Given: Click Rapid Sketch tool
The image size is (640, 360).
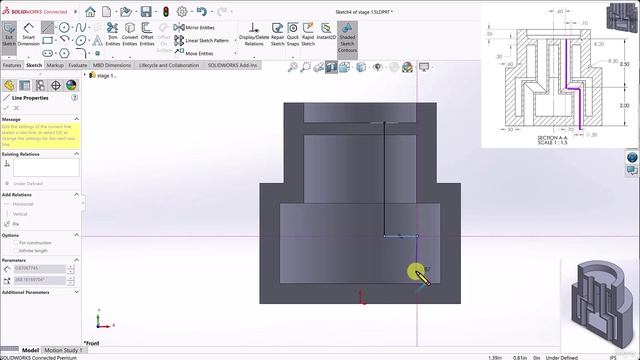Looking at the screenshot, I should pos(308,34).
